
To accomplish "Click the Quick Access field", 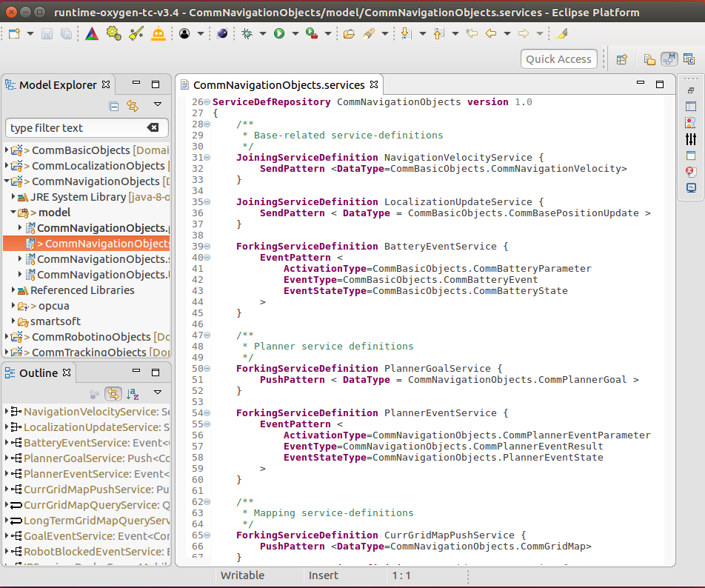I will [x=558, y=59].
